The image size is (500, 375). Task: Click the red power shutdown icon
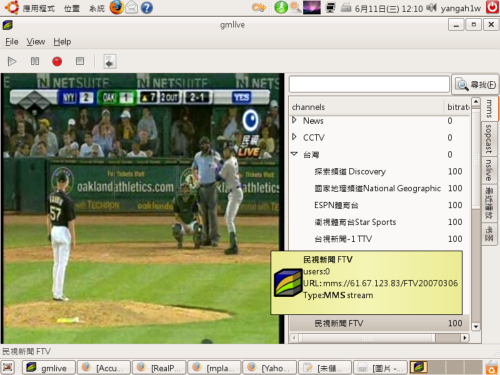(x=492, y=7)
